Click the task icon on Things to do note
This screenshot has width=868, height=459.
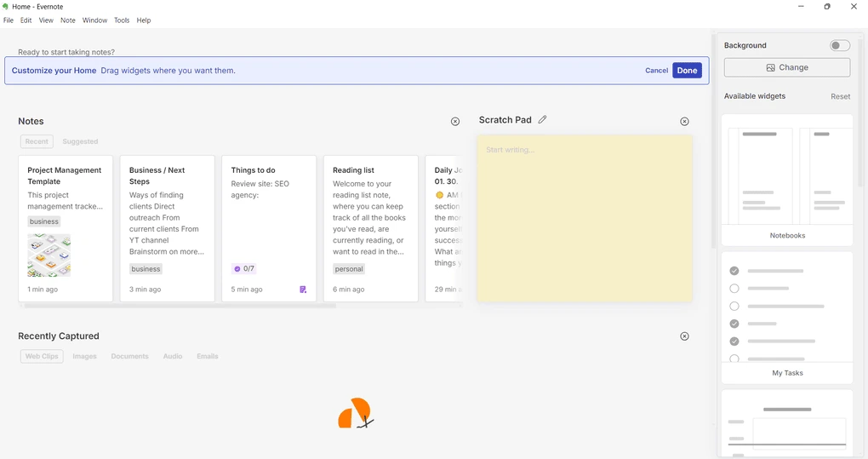tap(303, 290)
